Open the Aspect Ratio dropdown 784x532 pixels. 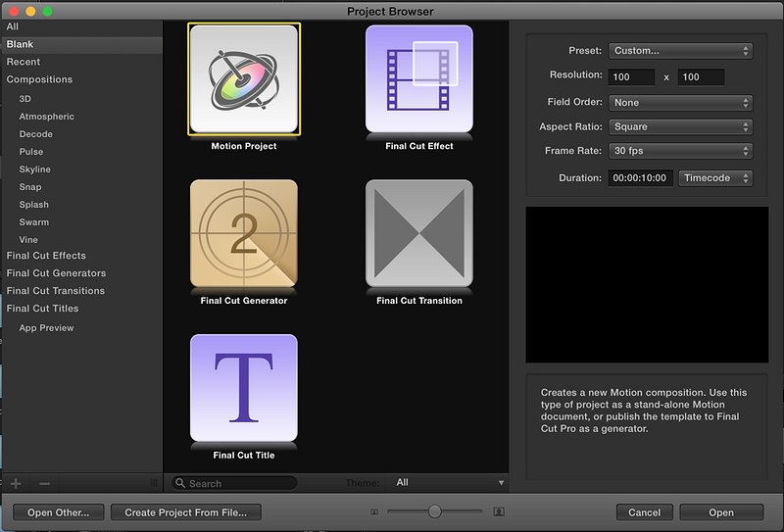[x=680, y=127]
